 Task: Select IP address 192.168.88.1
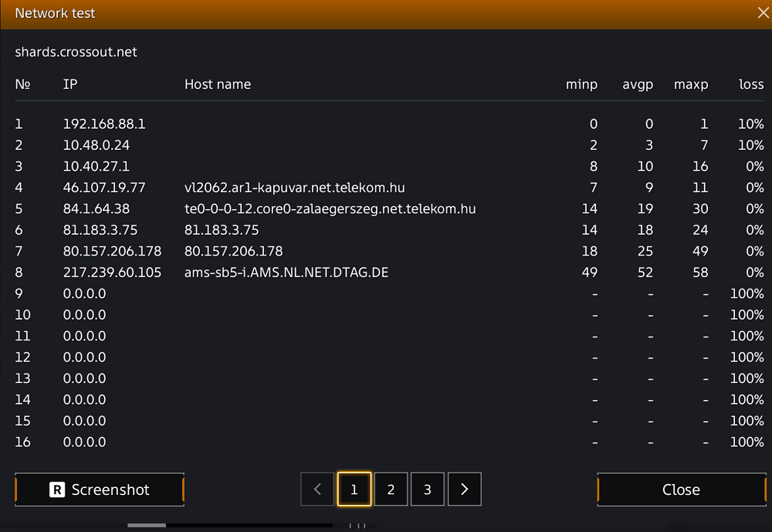tap(104, 124)
